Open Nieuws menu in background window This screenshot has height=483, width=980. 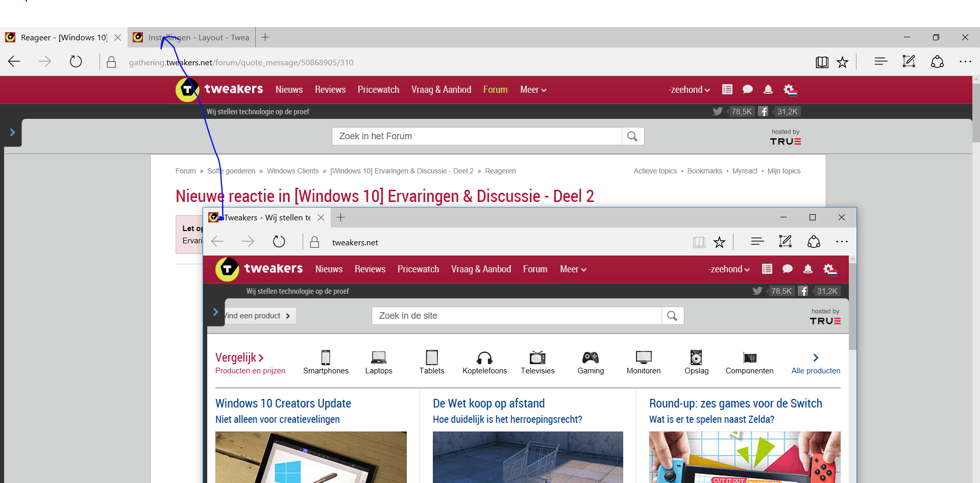tap(289, 90)
